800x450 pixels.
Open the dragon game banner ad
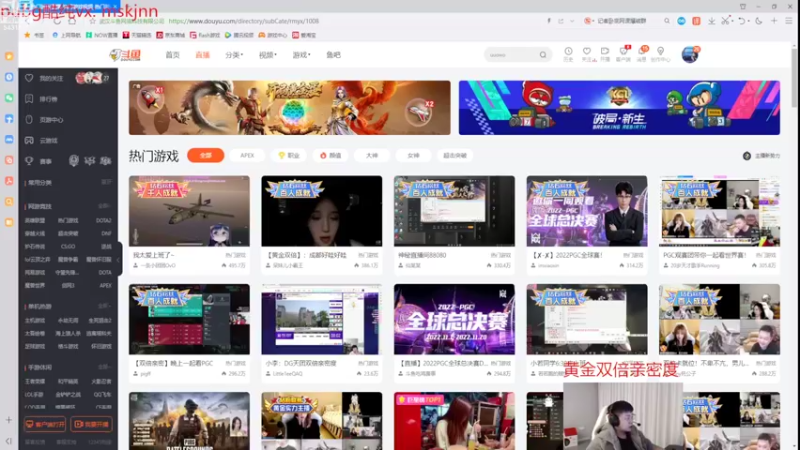290,108
